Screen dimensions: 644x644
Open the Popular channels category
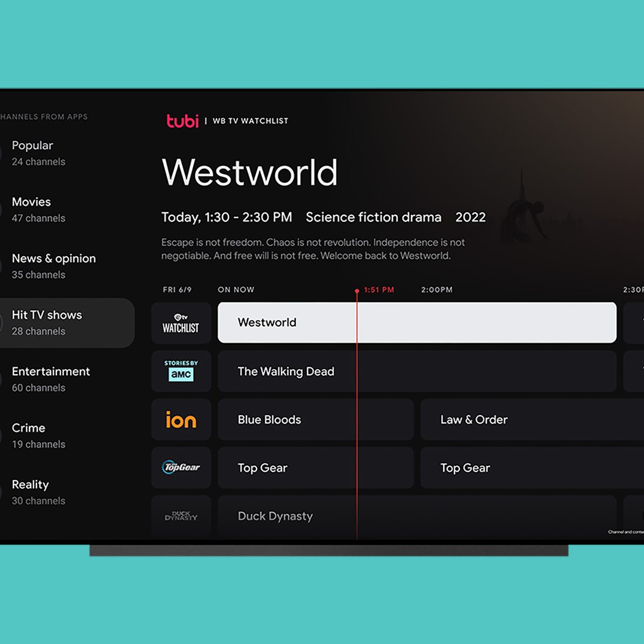39,153
